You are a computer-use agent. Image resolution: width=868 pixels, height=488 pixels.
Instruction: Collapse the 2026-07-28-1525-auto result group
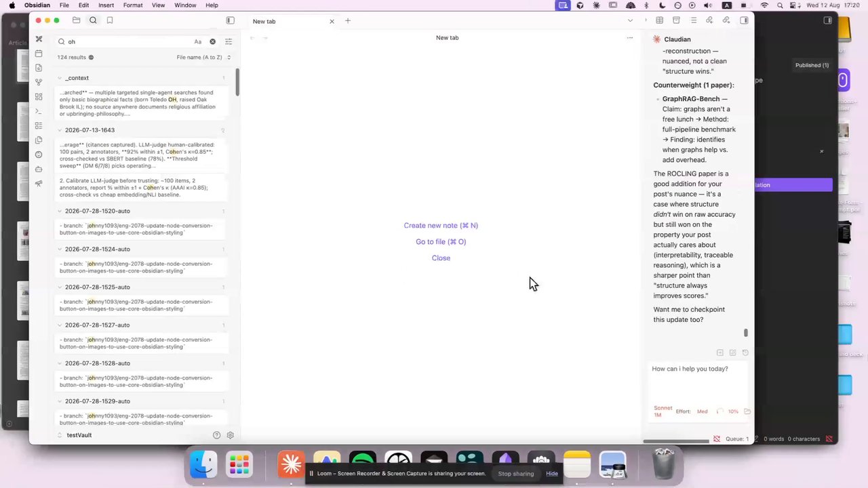click(x=60, y=287)
